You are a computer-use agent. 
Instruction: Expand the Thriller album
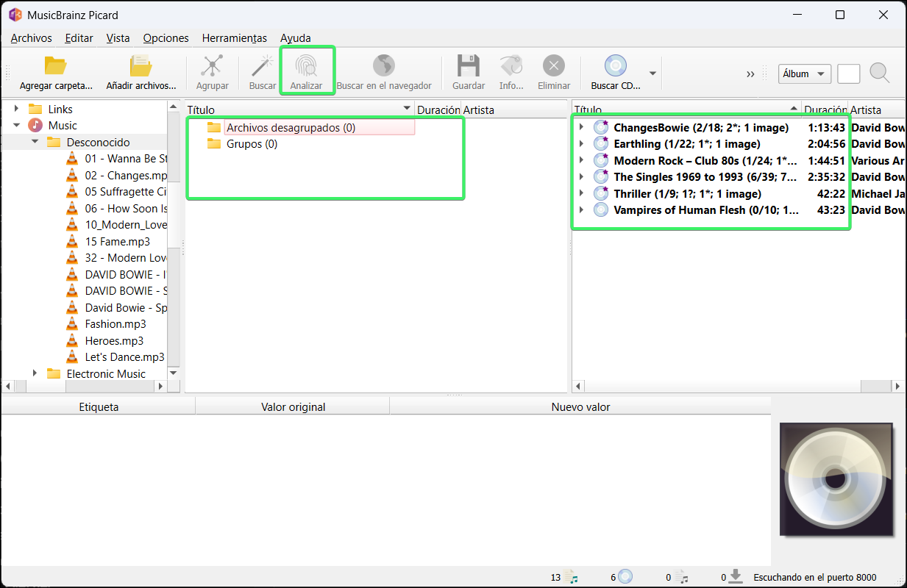[x=581, y=193]
